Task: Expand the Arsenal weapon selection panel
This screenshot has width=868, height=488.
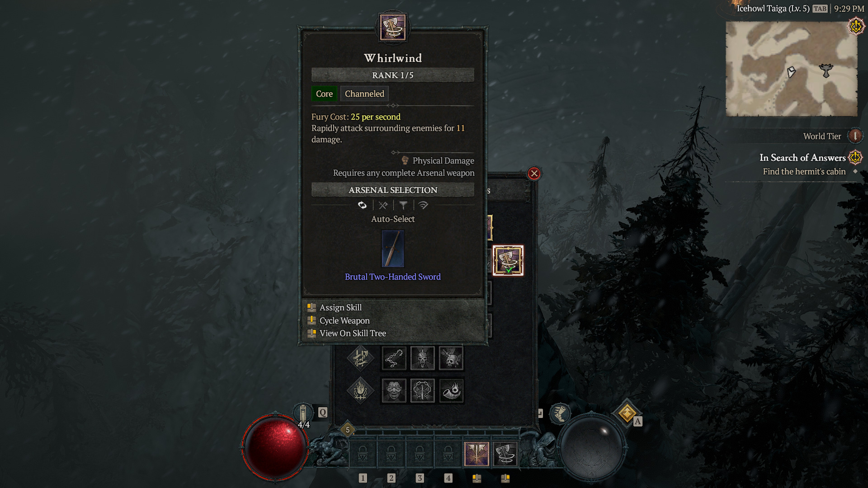Action: click(393, 190)
